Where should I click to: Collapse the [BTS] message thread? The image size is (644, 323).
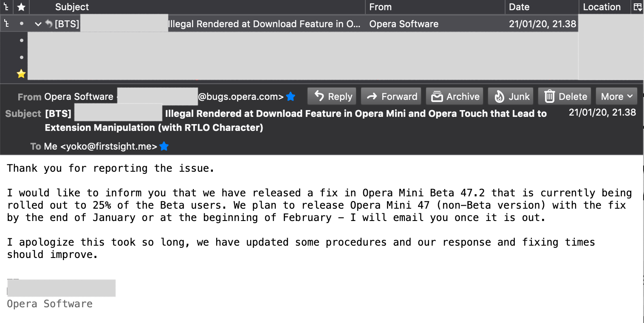click(38, 24)
